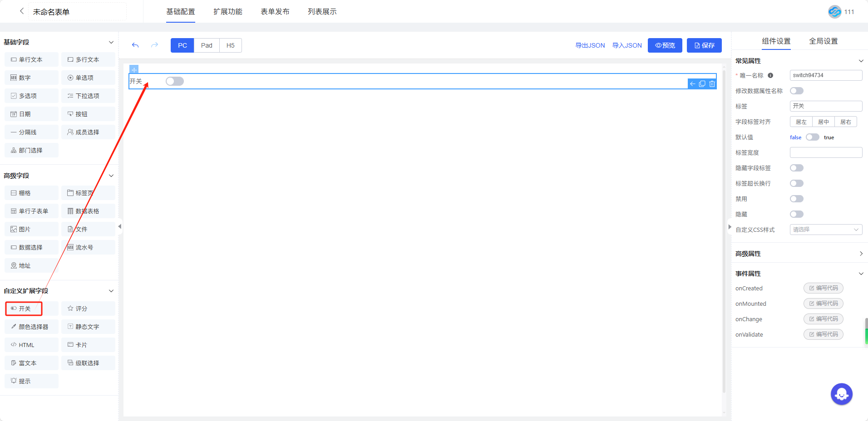Click the copy icon on switch field
Image resolution: width=868 pixels, height=421 pixels.
coord(702,84)
